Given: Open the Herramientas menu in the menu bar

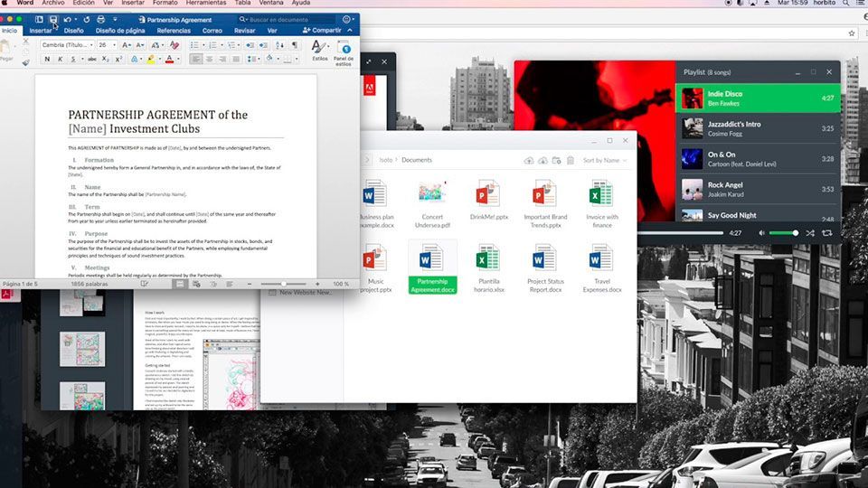Looking at the screenshot, I should coord(205,3).
